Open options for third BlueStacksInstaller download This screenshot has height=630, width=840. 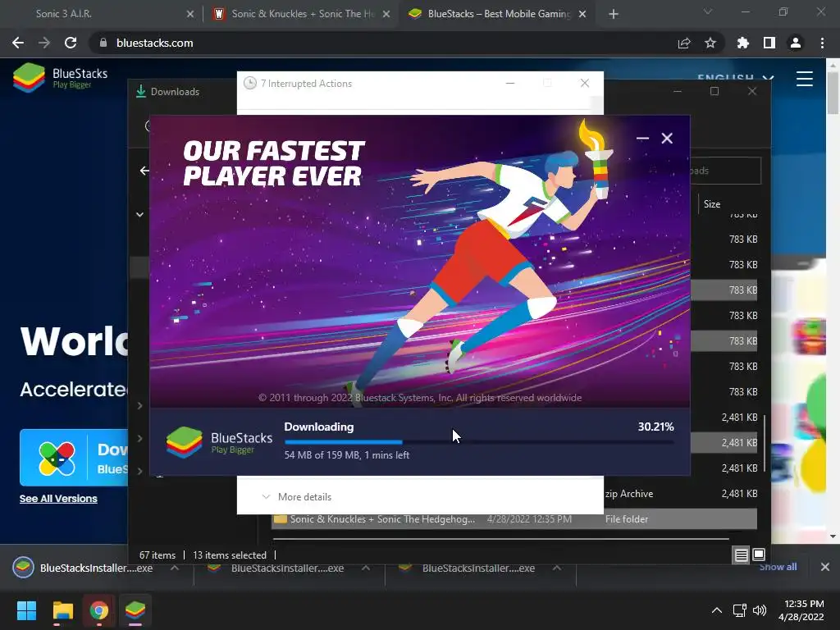coord(557,568)
